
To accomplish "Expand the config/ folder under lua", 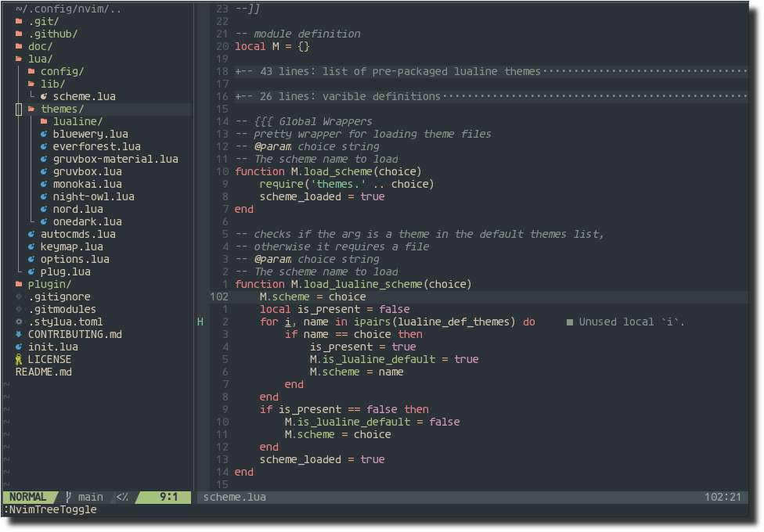I will click(61, 71).
